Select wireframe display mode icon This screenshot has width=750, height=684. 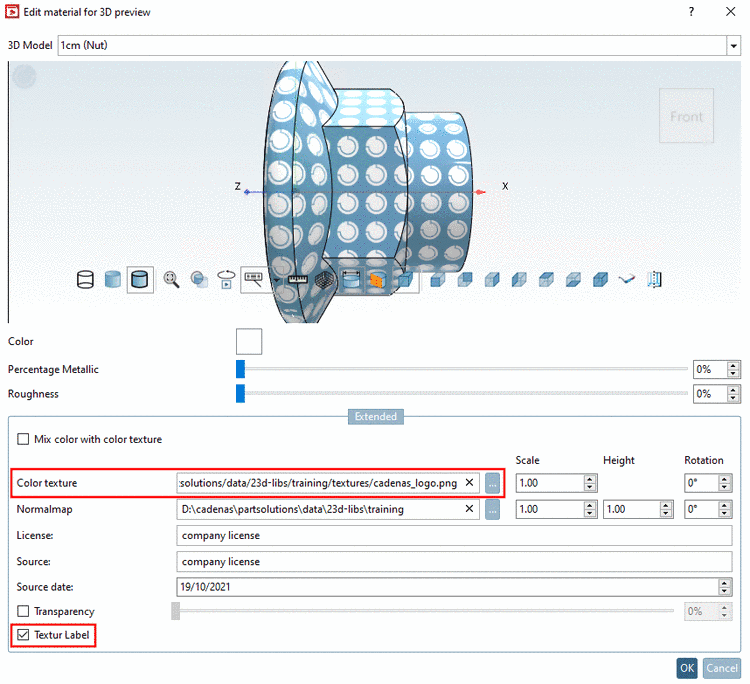(85, 280)
